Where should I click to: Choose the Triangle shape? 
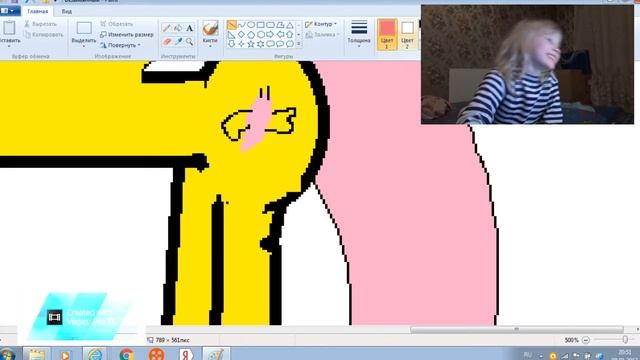point(290,25)
